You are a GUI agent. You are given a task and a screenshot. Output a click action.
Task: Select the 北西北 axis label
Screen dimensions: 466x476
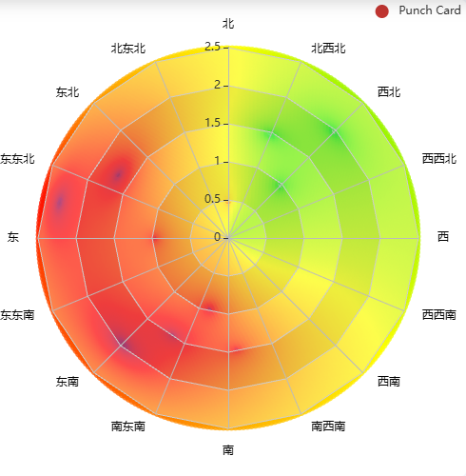click(x=328, y=49)
